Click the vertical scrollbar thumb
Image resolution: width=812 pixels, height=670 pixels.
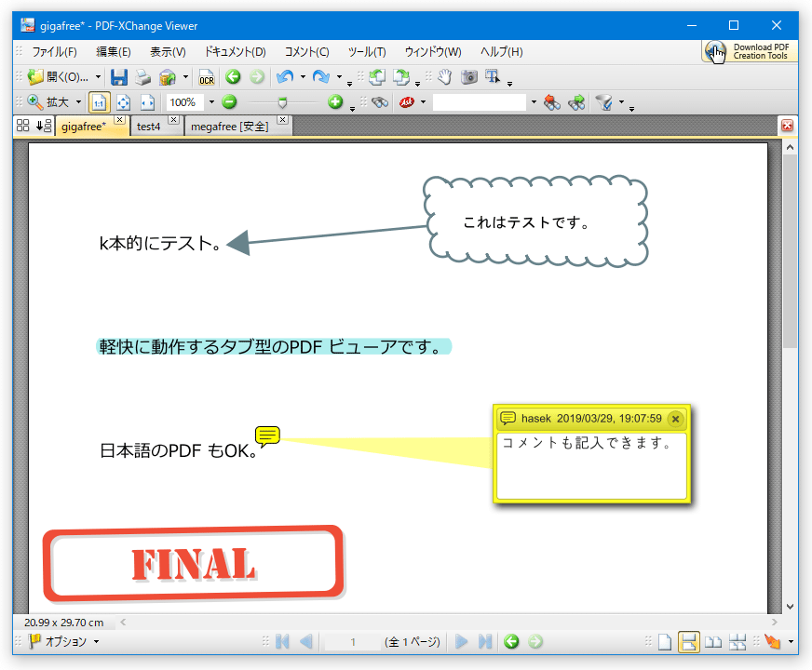coord(790,251)
